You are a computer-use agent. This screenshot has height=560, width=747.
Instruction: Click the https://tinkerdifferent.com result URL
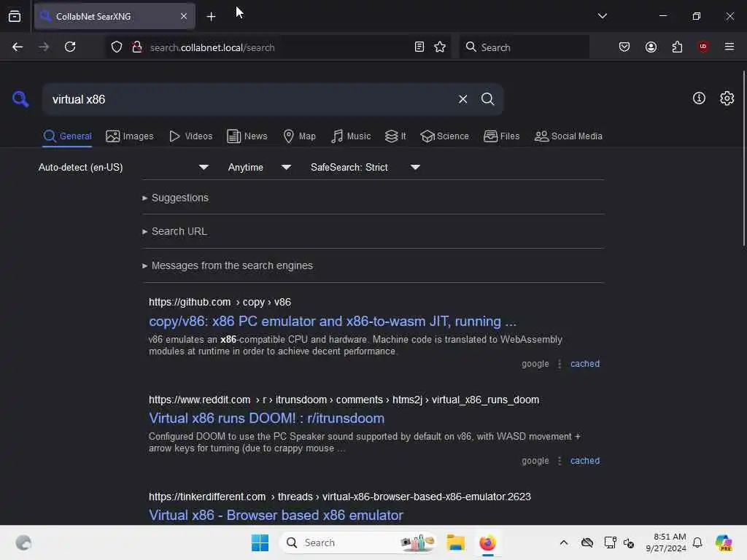tap(340, 497)
